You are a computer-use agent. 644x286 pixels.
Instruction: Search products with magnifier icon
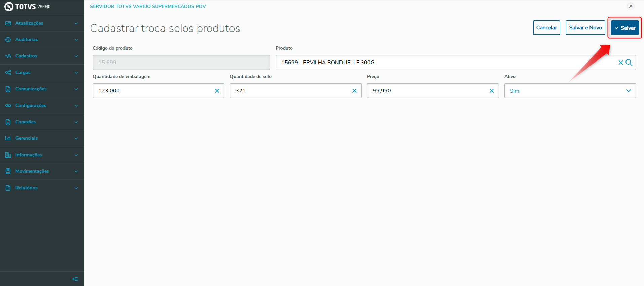click(x=629, y=63)
